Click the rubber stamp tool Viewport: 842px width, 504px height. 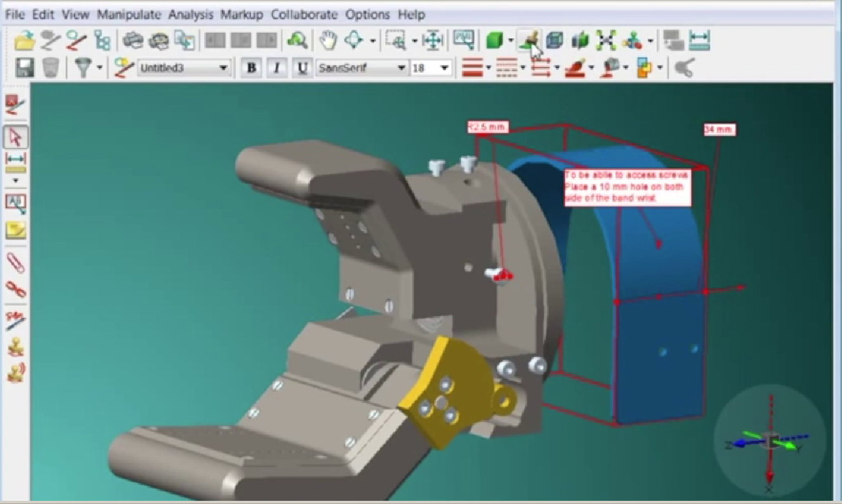coord(16,347)
